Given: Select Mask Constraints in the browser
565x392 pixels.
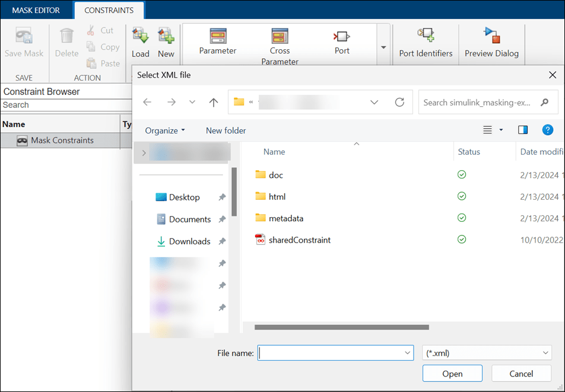Looking at the screenshot, I should (61, 141).
